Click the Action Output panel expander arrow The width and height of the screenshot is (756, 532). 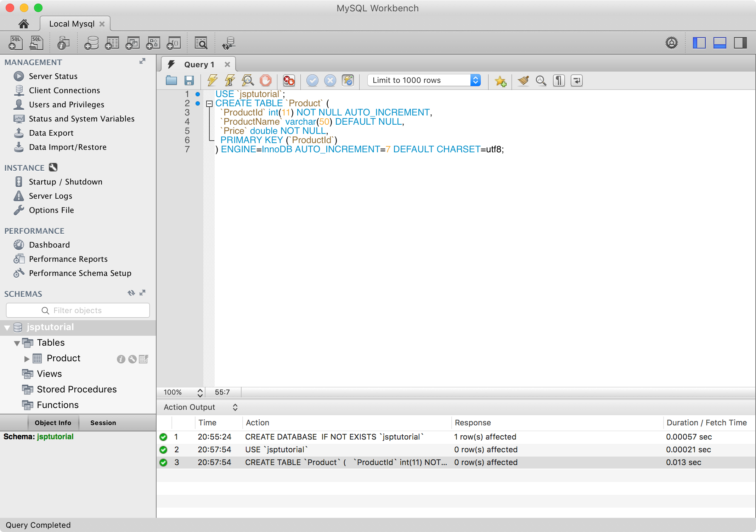(x=234, y=407)
